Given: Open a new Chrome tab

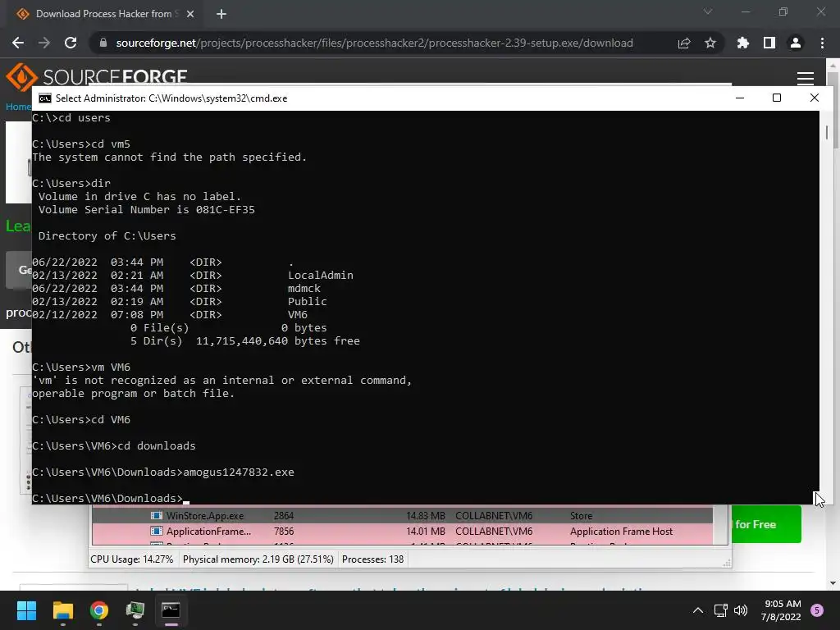Looking at the screenshot, I should point(221,14).
